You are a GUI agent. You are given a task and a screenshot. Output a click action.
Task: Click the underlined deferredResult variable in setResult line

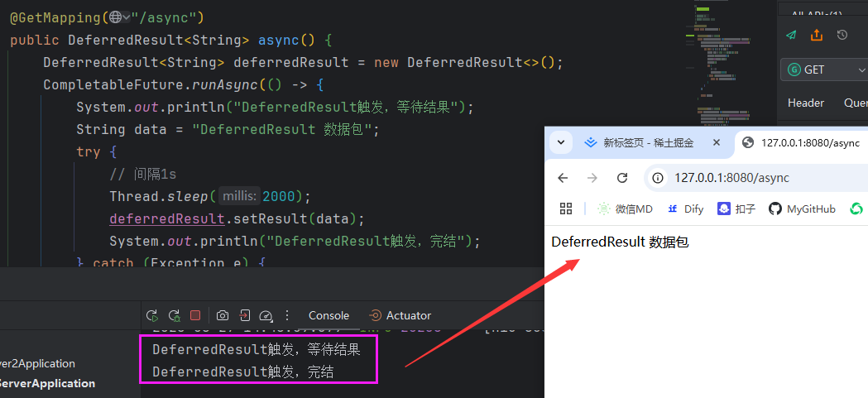pyautogui.click(x=166, y=218)
